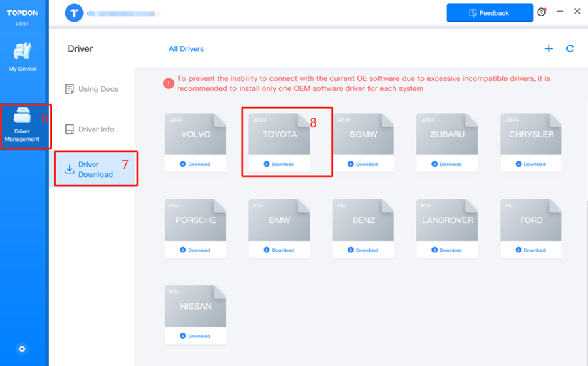Click the TOPDON T profile avatar
The width and height of the screenshot is (588, 366).
[x=74, y=13]
